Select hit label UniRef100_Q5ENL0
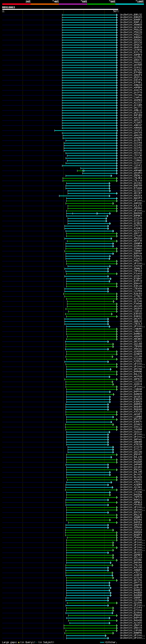This screenshot has width=146, height=644. [x=131, y=175]
